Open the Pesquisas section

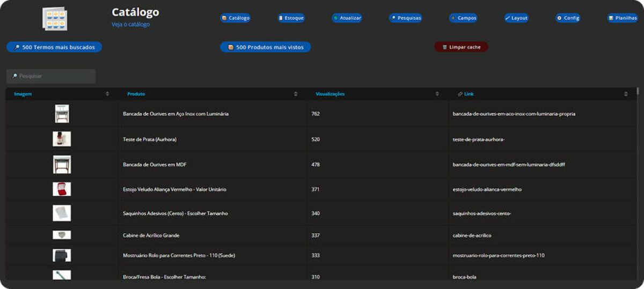coord(406,18)
